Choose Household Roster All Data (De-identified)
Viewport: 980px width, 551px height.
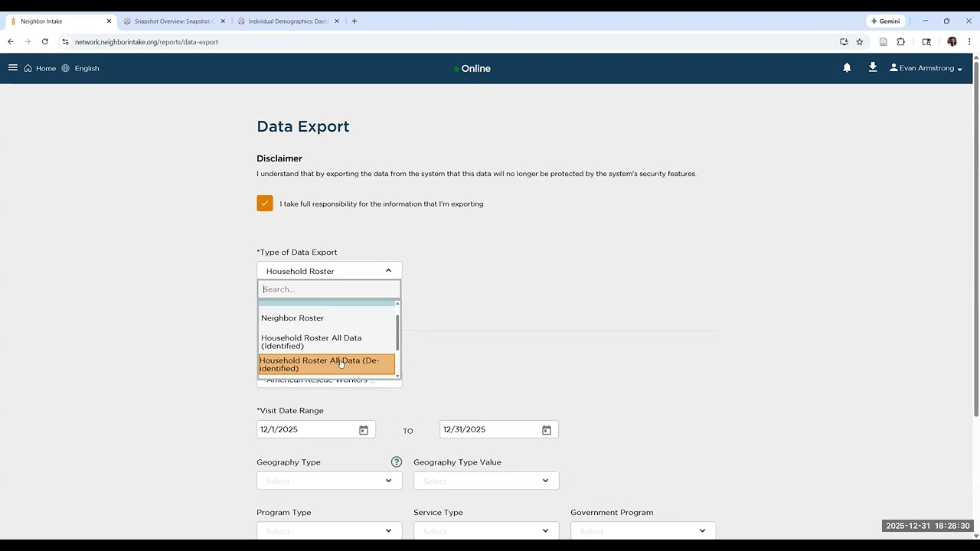(327, 364)
